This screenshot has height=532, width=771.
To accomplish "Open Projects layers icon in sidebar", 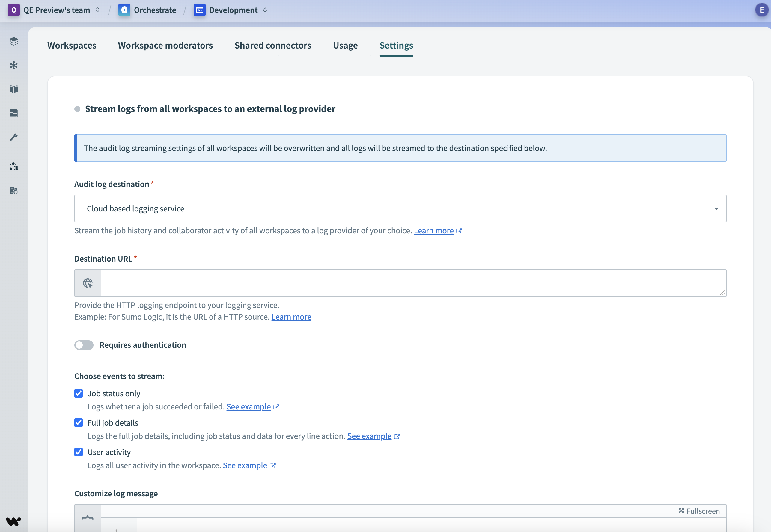I will [x=14, y=41].
